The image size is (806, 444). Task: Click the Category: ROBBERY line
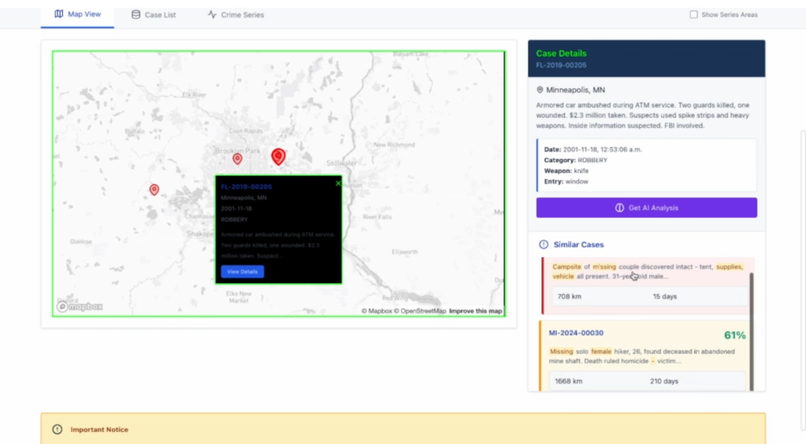point(576,160)
